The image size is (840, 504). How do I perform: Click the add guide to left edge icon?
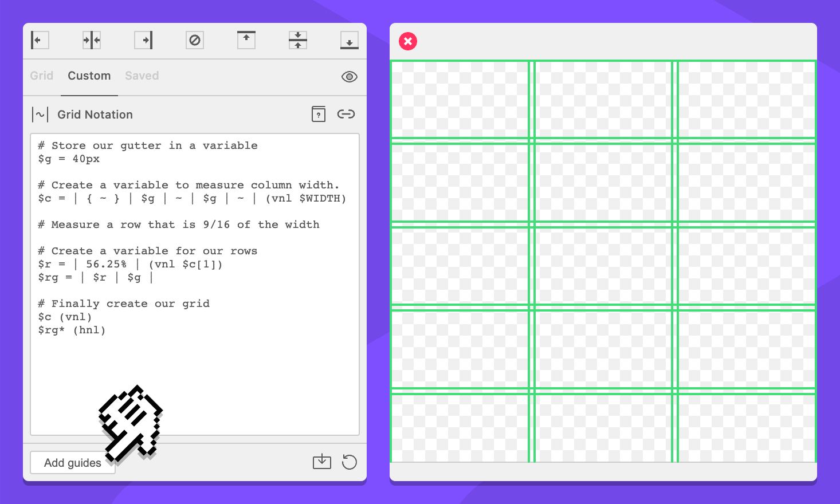click(x=40, y=40)
